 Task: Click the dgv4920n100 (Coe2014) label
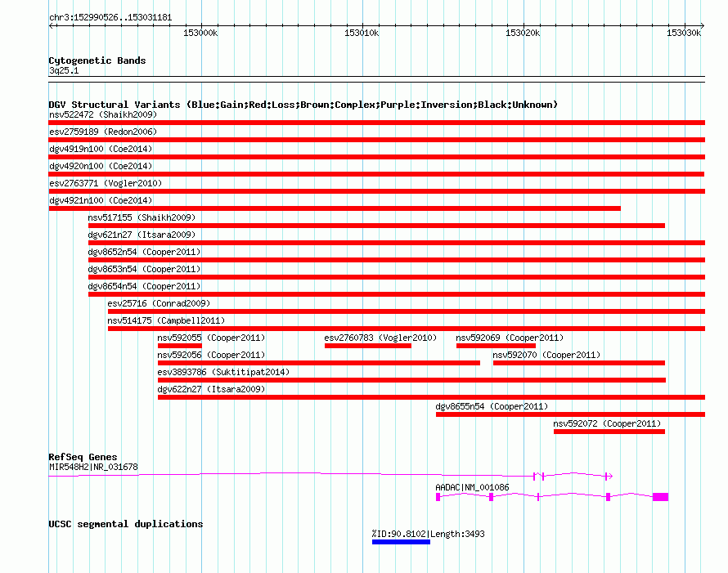101,166
